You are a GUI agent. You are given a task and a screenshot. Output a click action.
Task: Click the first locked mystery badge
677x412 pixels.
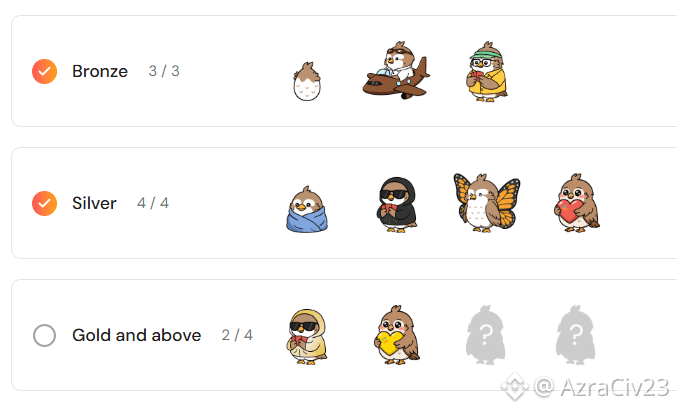pos(486,335)
